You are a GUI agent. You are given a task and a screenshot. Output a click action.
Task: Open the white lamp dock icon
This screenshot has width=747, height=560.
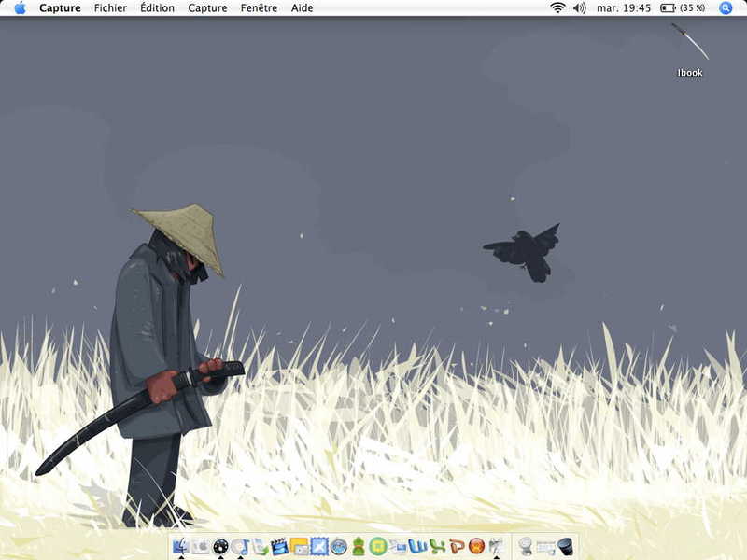pyautogui.click(x=526, y=547)
